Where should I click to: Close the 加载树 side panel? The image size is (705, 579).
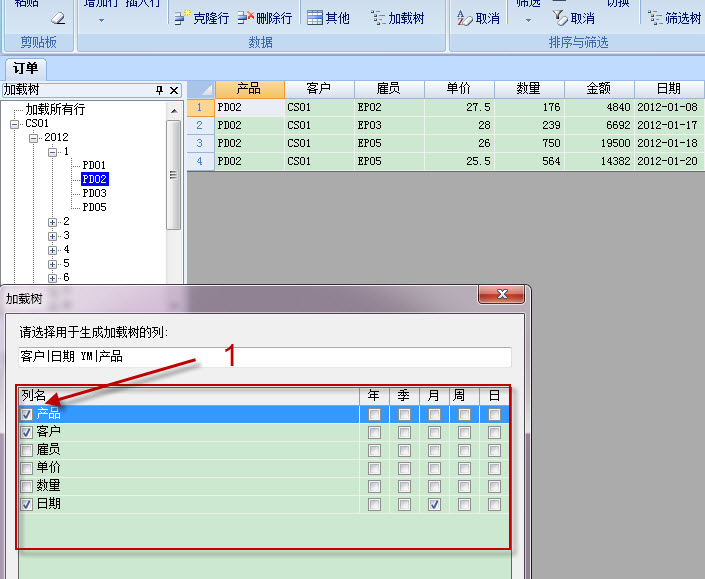tap(174, 90)
